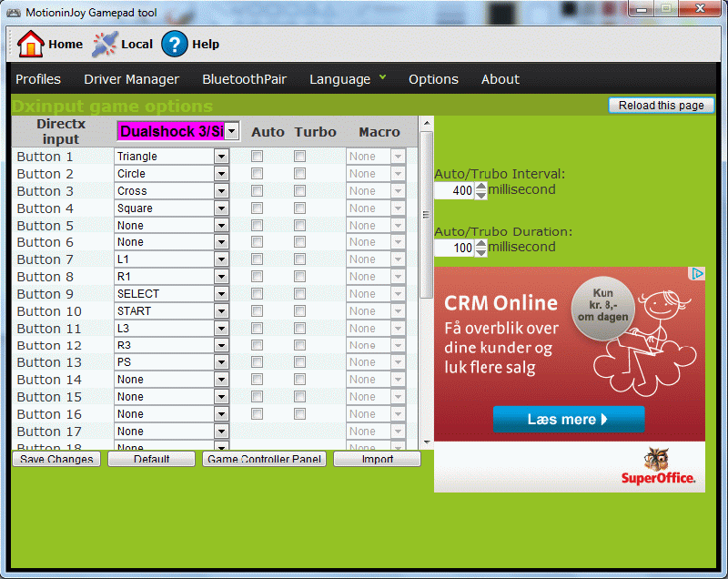Enable Auto checkbox for Button 16
This screenshot has width=728, height=579.
coord(257,413)
